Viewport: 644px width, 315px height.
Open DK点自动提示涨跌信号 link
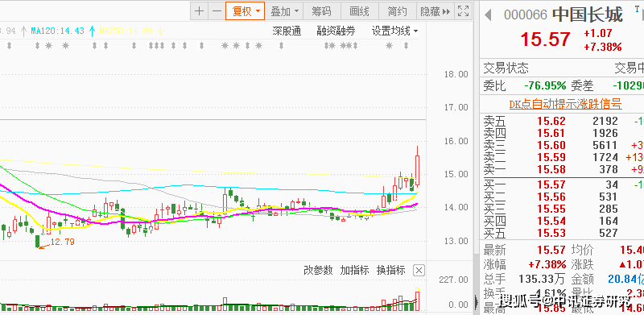pos(566,104)
